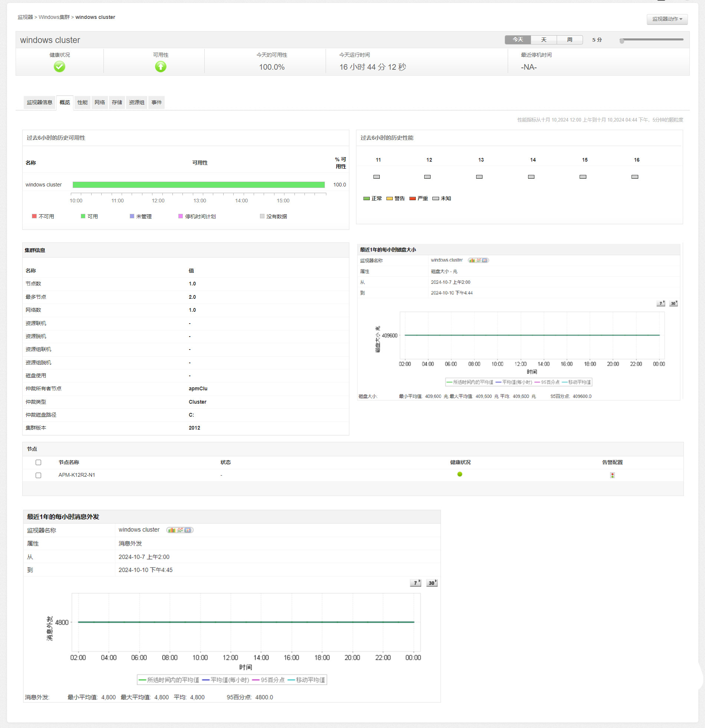
Task: Click performance status box under hour 12
Action: [427, 177]
